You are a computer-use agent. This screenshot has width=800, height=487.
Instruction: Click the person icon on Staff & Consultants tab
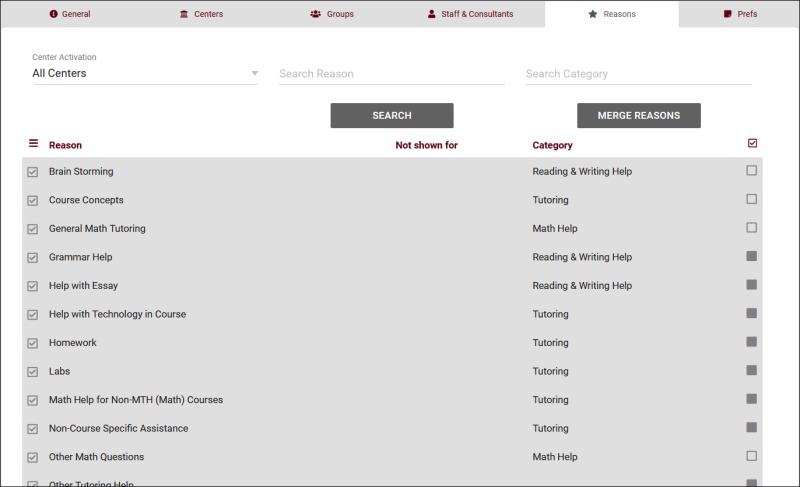(431, 14)
